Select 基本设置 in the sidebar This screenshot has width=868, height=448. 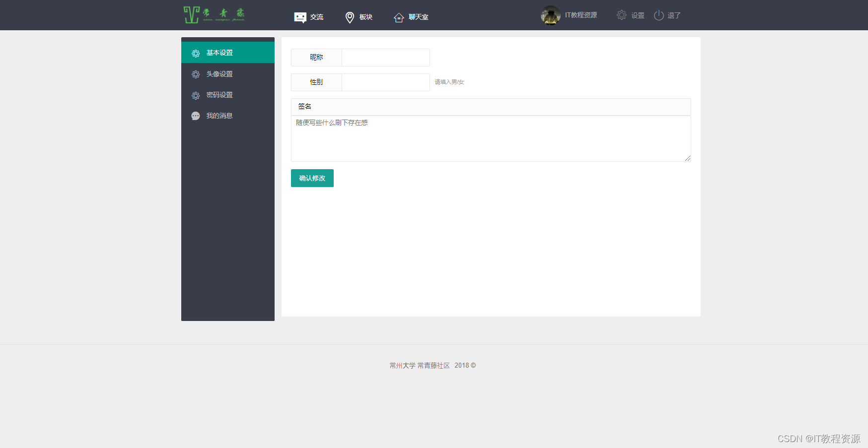click(x=228, y=53)
